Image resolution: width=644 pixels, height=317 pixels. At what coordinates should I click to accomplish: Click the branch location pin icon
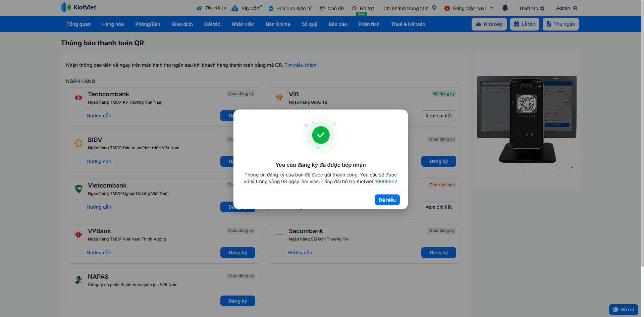click(434, 8)
